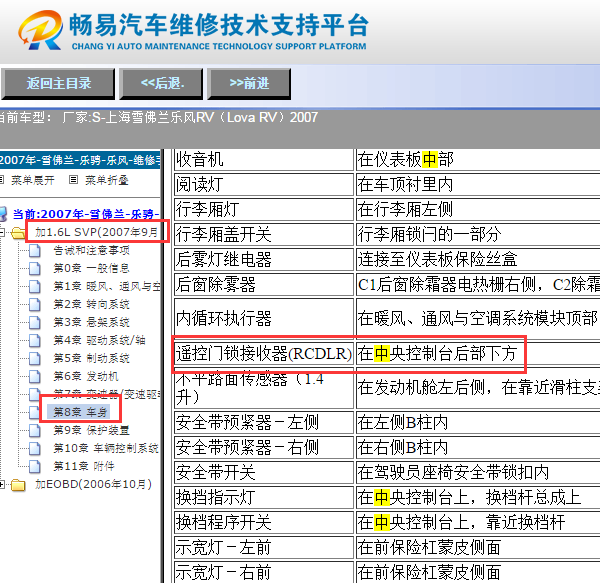600x583 pixels.
Task: Click 在中央控制台后部下方 cell
Action: tap(478, 353)
